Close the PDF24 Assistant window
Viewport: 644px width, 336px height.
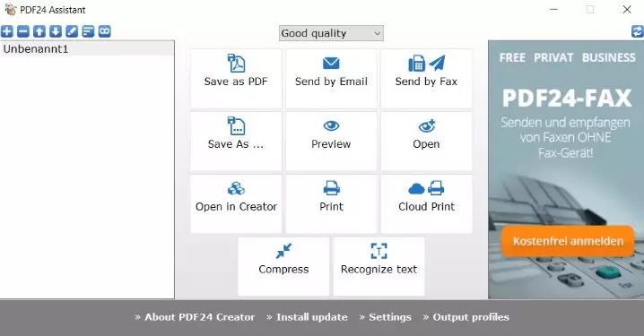tap(627, 9)
